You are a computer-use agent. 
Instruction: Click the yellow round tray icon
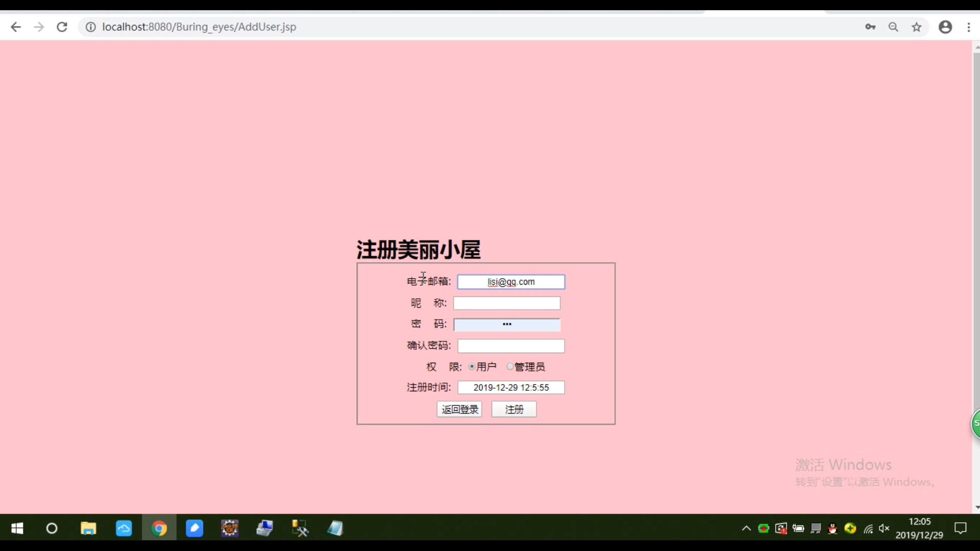(850, 529)
